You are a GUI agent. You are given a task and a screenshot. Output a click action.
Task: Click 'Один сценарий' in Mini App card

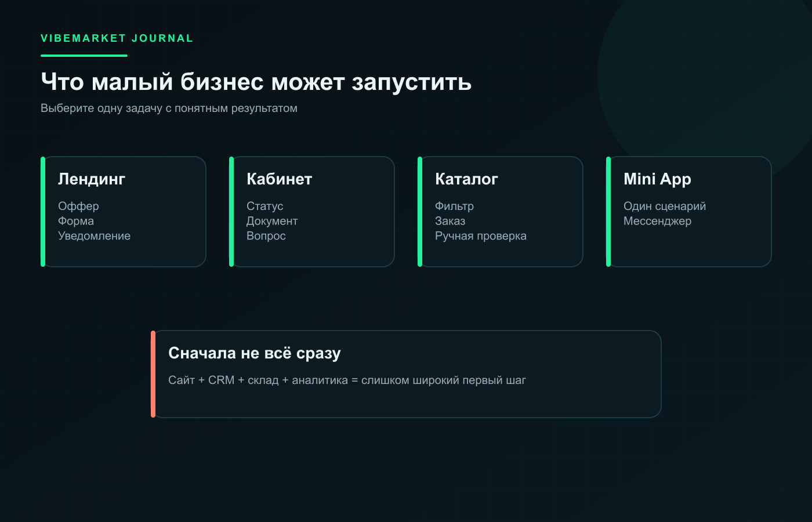[x=665, y=206]
